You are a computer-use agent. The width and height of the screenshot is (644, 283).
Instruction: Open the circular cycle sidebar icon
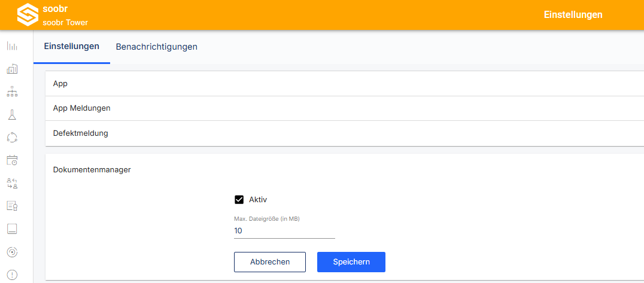[13, 137]
